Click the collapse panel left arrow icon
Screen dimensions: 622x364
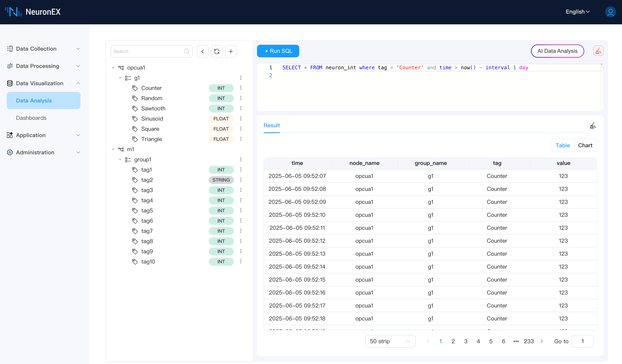(x=202, y=51)
